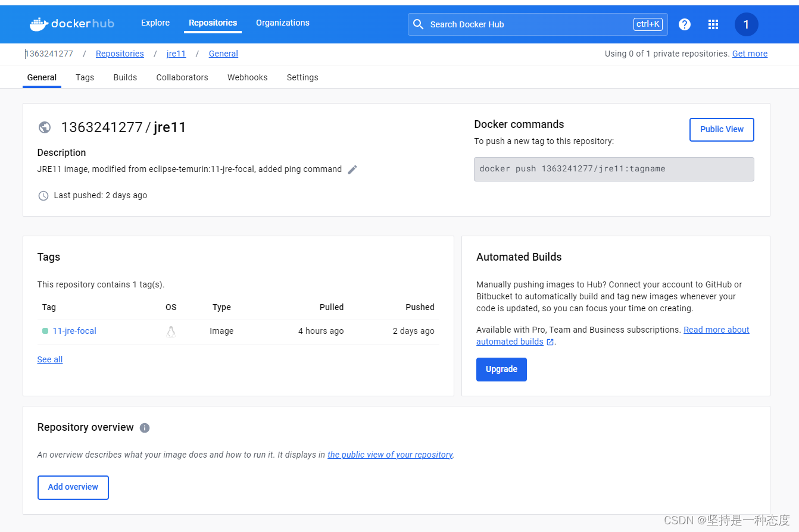Click the Repositories breadcrumb link
799x532 pixels.
pos(120,54)
